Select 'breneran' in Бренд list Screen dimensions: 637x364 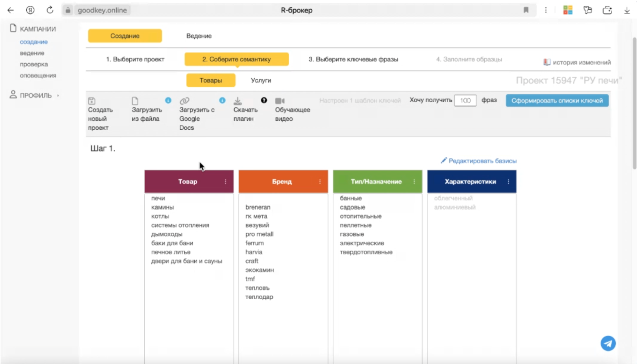[258, 207]
